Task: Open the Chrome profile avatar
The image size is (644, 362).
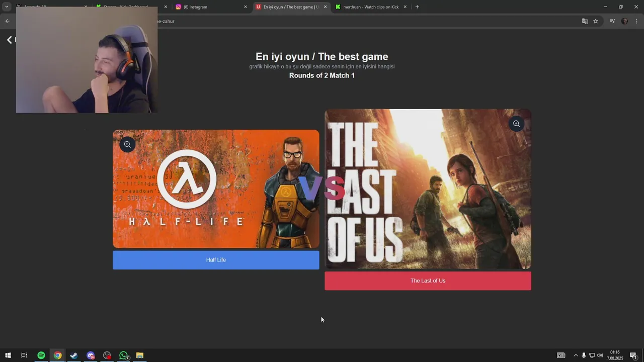Action: [x=625, y=21]
